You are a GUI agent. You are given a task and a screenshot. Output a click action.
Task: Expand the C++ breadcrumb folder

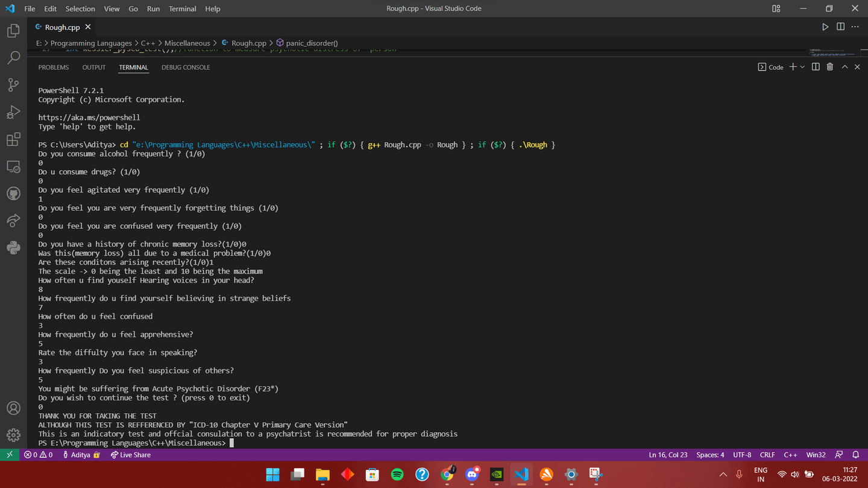pyautogui.click(x=148, y=43)
